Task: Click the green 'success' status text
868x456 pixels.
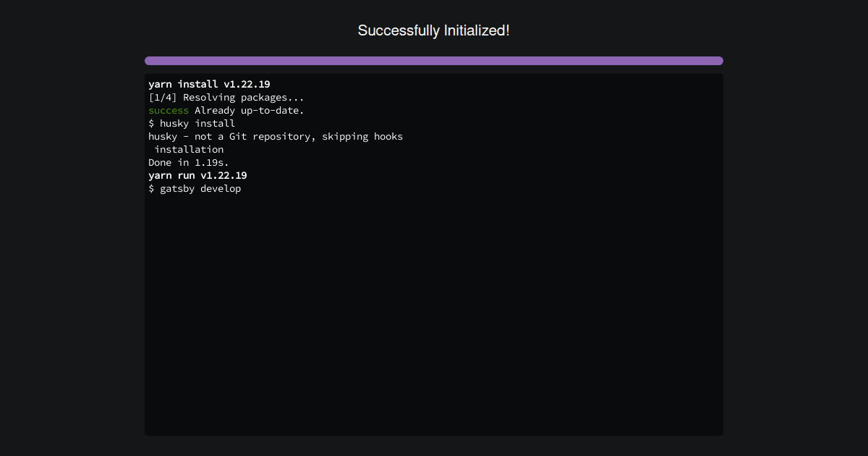Action: [x=168, y=110]
